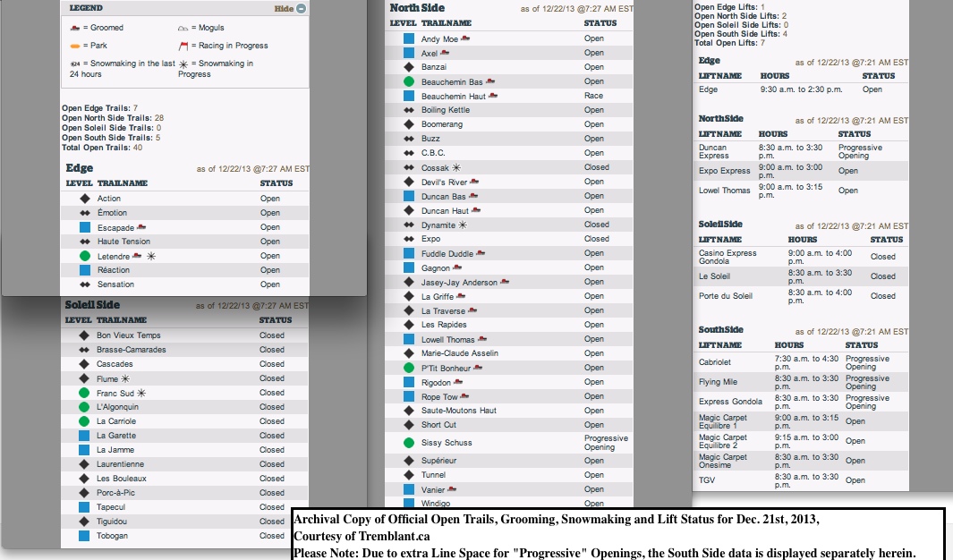The width and height of the screenshot is (953, 560).
Task: Click the Groomed icon in the legend
Action: coord(75,28)
